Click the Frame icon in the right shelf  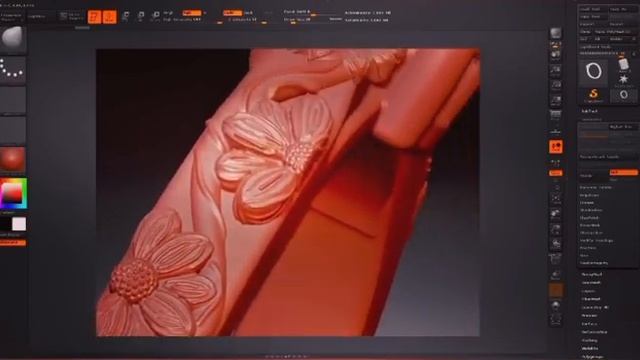tap(556, 198)
